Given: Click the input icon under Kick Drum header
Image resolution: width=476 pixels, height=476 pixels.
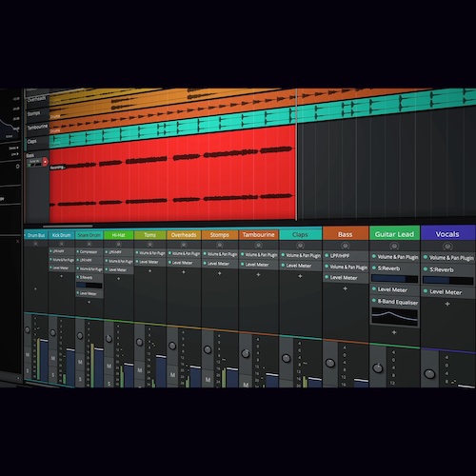Looking at the screenshot, I should pos(61,244).
